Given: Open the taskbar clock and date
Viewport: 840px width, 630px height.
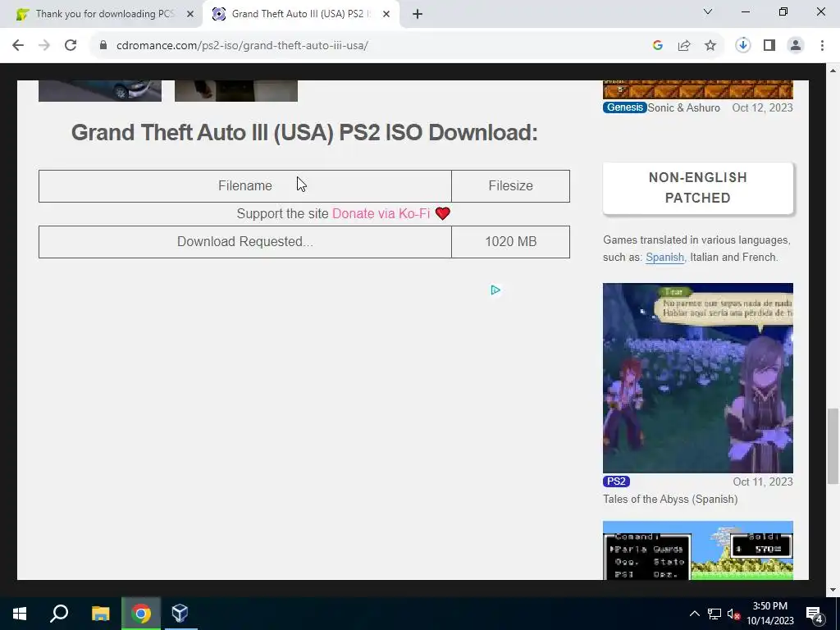Looking at the screenshot, I should 770,614.
